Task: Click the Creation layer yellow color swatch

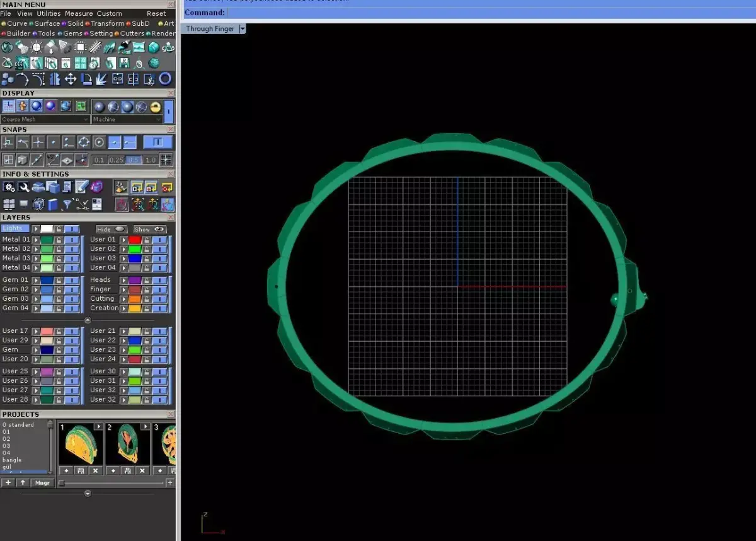Action: click(135, 308)
